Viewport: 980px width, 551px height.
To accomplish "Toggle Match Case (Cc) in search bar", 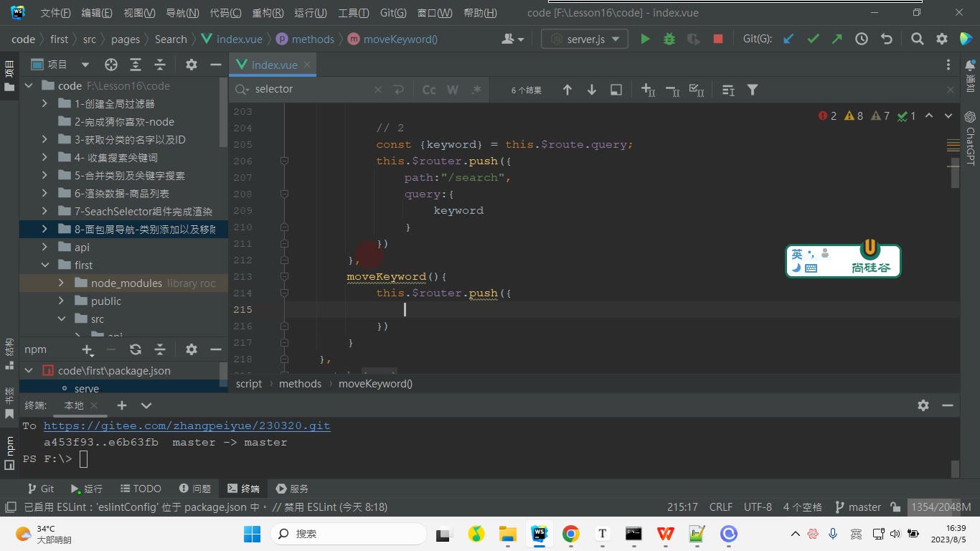I will click(x=429, y=90).
